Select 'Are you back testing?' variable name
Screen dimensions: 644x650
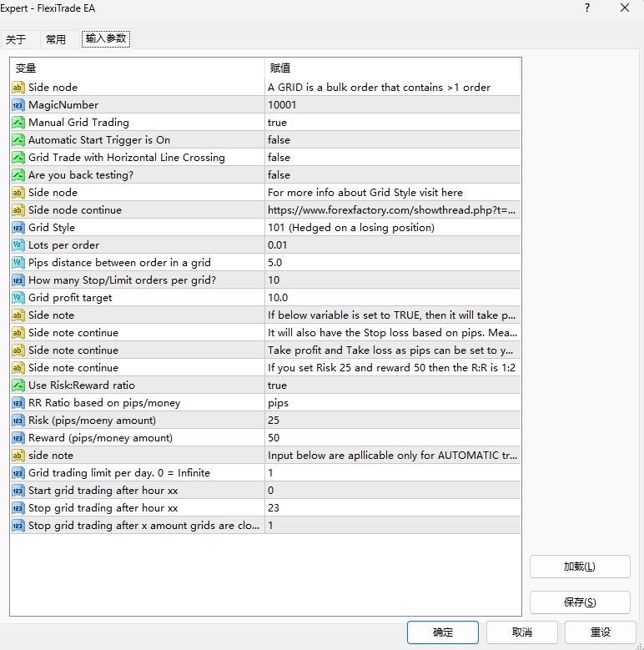coord(81,175)
